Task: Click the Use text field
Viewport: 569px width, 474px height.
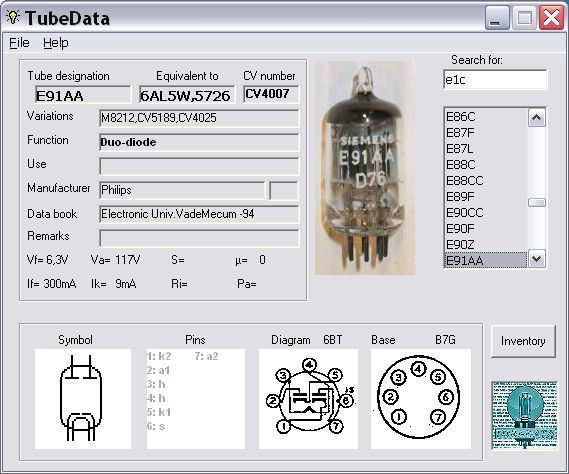Action: (x=199, y=166)
